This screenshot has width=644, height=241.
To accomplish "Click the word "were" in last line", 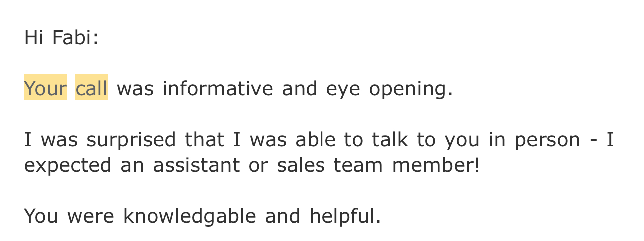I will pyautogui.click(x=91, y=216).
